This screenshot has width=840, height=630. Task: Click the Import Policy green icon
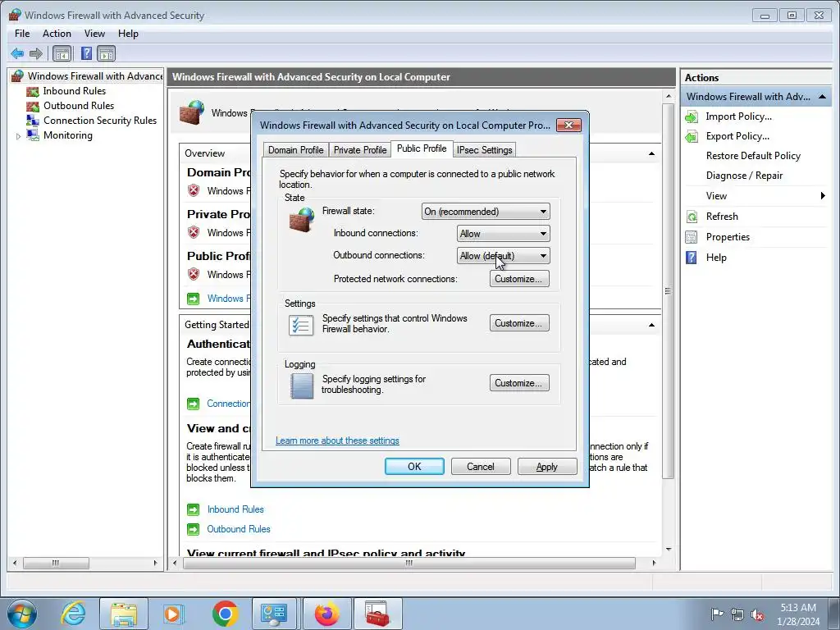[692, 116]
